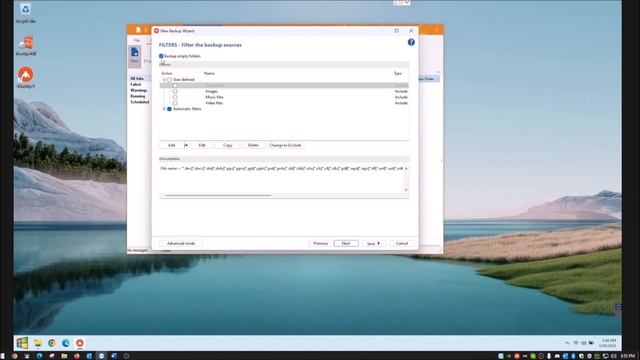
Task: Switch to Advanced mode
Action: pyautogui.click(x=181, y=243)
